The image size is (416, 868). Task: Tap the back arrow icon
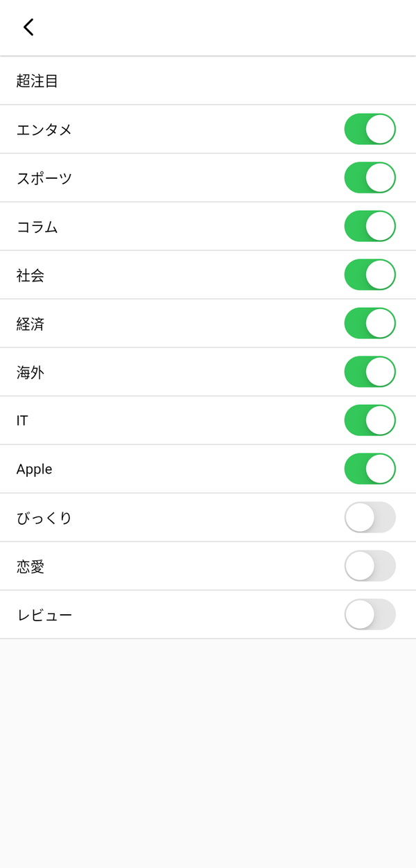coord(28,27)
